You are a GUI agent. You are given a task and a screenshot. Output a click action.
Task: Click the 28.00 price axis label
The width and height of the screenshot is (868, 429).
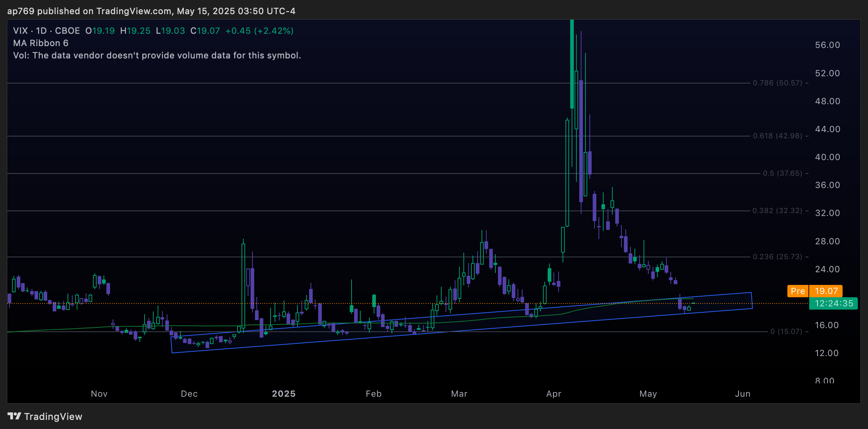pos(828,241)
